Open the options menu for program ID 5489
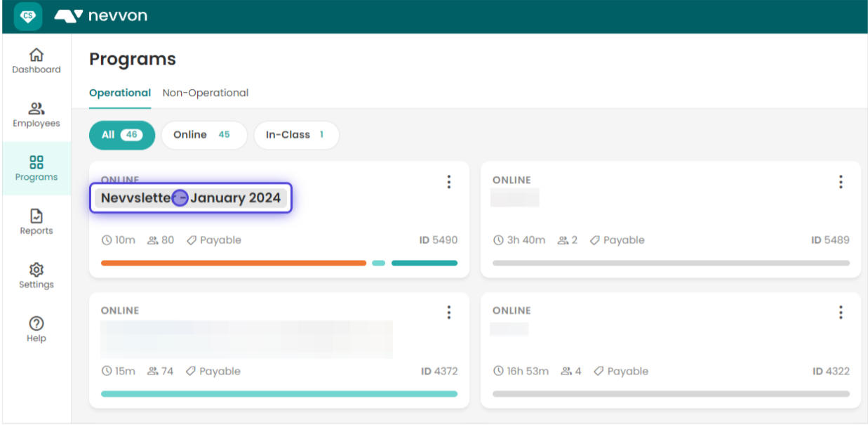The height and width of the screenshot is (425, 868). (x=840, y=182)
